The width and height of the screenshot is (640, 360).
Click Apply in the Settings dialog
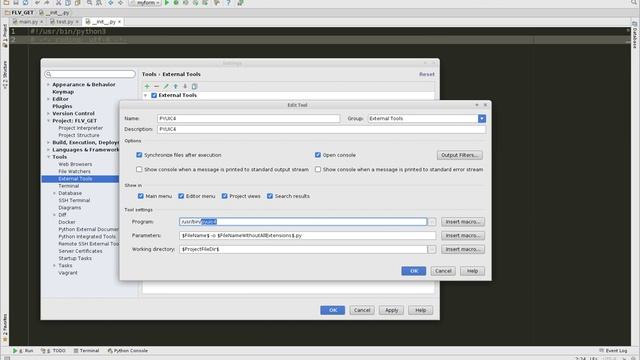click(x=391, y=310)
